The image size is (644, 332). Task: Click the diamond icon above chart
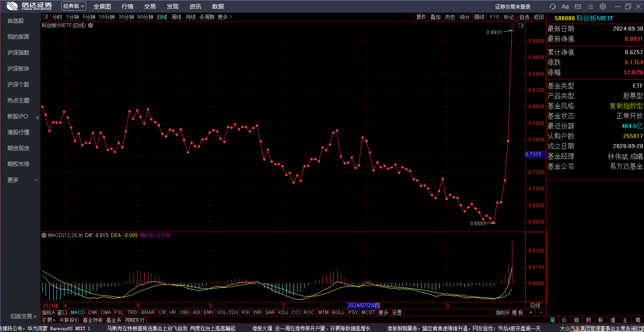pos(513,25)
